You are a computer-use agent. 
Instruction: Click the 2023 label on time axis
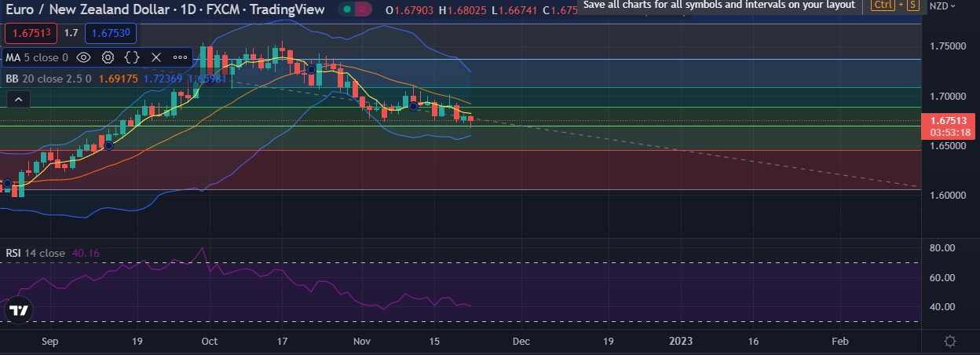680,341
